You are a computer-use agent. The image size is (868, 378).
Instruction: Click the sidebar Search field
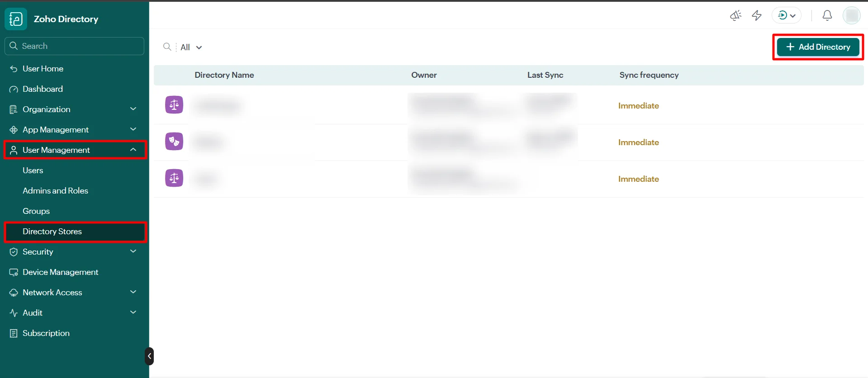(74, 46)
